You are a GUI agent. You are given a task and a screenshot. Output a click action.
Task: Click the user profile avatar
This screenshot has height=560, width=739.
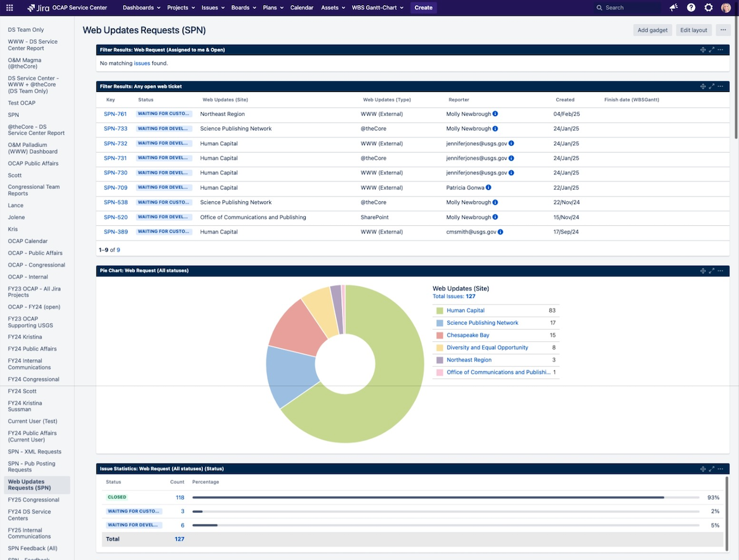[x=726, y=8]
